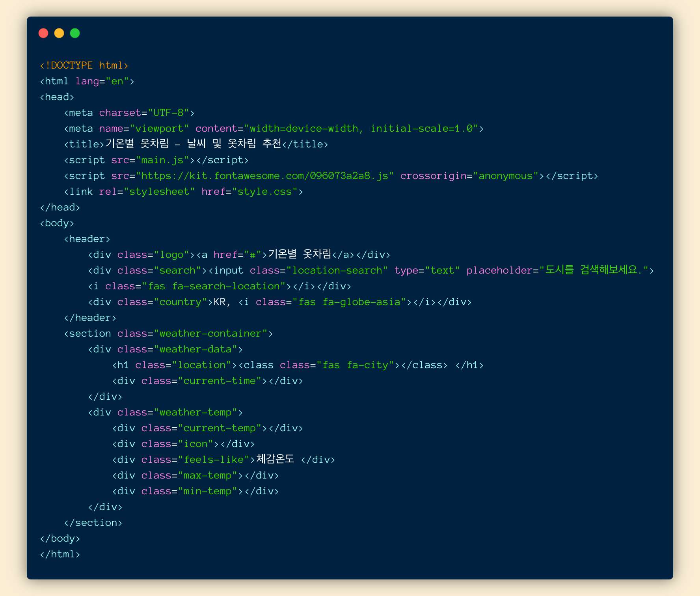Click the fontawesome kit URL string
The image size is (700, 596).
(265, 176)
